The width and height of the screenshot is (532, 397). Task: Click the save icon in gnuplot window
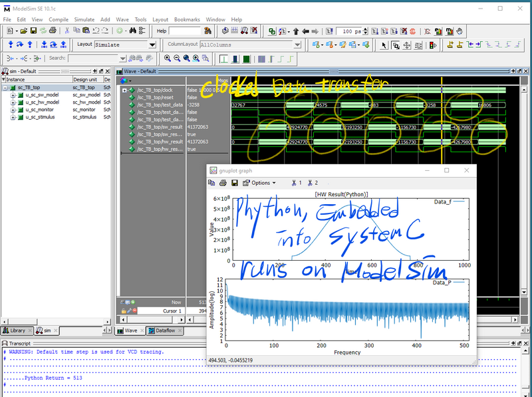pos(235,183)
